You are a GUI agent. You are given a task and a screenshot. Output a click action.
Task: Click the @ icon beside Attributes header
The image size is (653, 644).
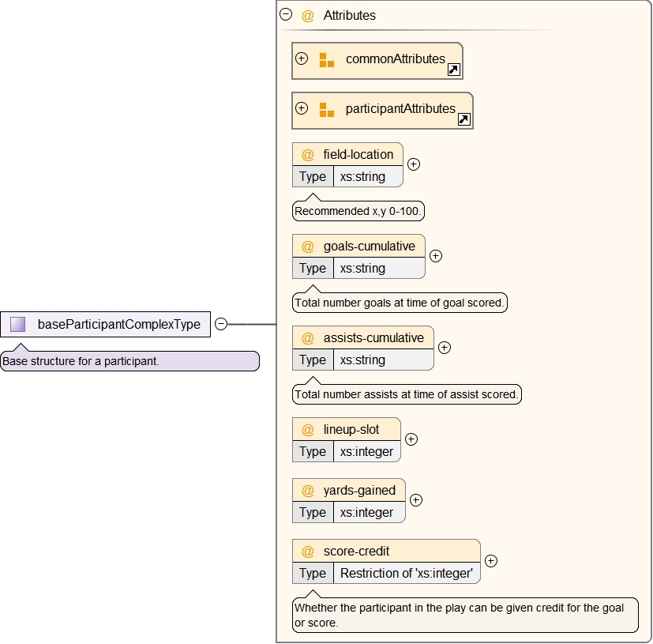coord(308,16)
